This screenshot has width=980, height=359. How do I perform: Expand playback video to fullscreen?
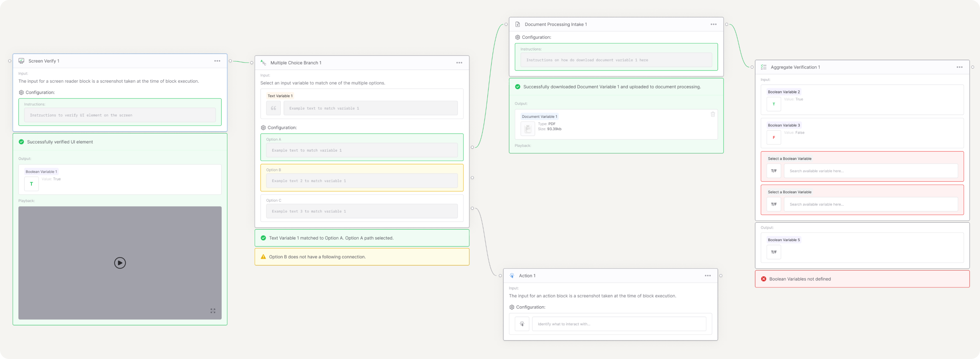213,311
